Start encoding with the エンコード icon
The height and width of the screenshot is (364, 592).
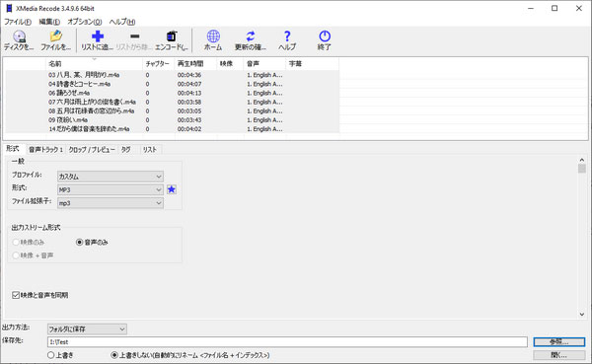172,40
